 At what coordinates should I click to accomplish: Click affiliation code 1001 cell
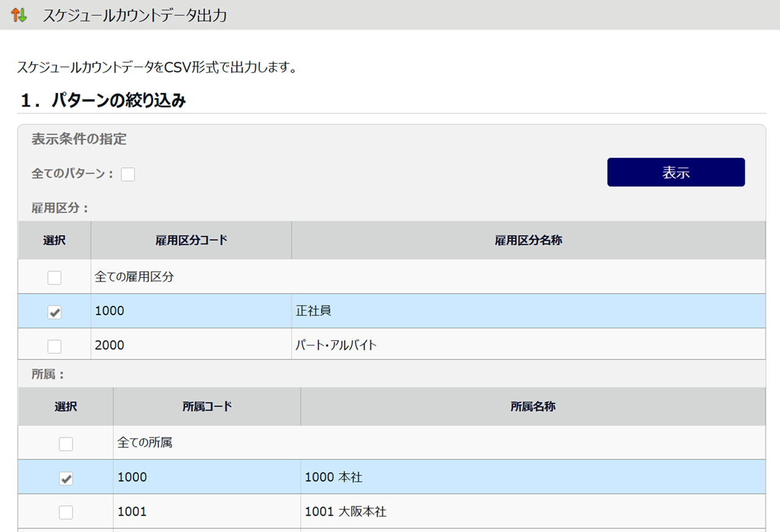click(x=132, y=512)
